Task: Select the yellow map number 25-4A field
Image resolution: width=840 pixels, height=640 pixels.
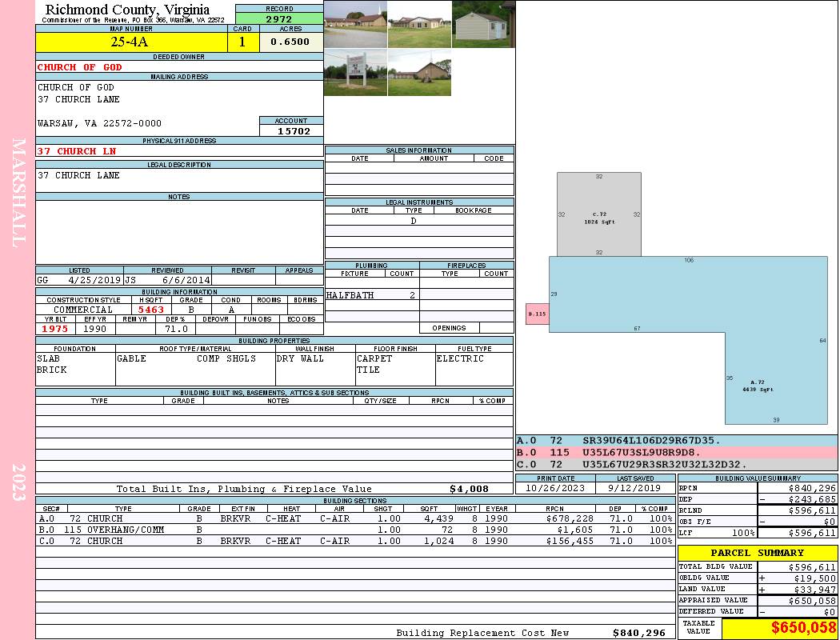Action: [x=130, y=42]
